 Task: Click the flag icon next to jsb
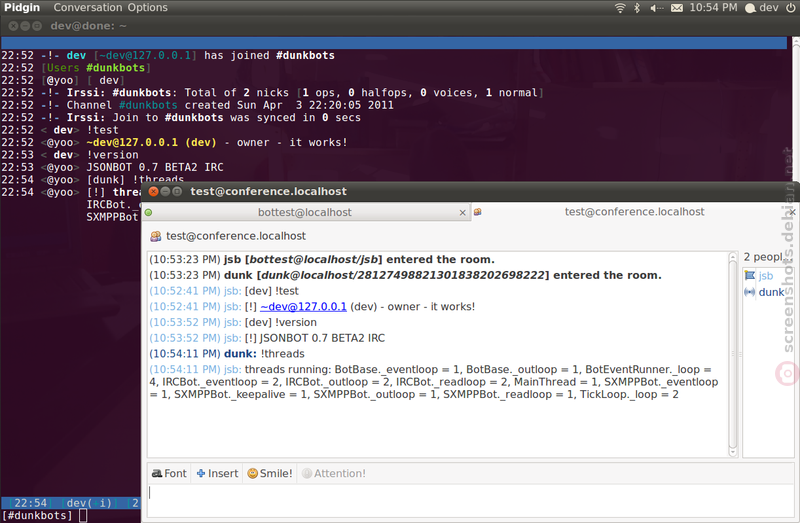(x=749, y=276)
